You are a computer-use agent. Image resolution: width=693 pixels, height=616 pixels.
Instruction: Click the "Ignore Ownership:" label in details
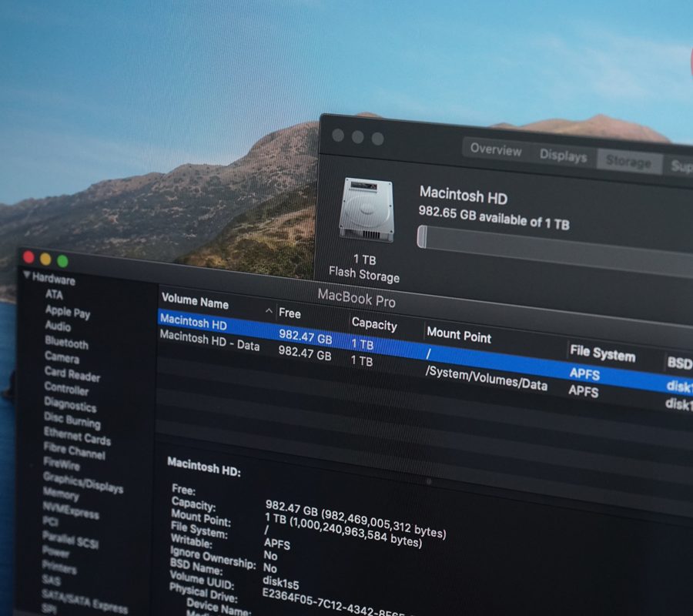(213, 557)
